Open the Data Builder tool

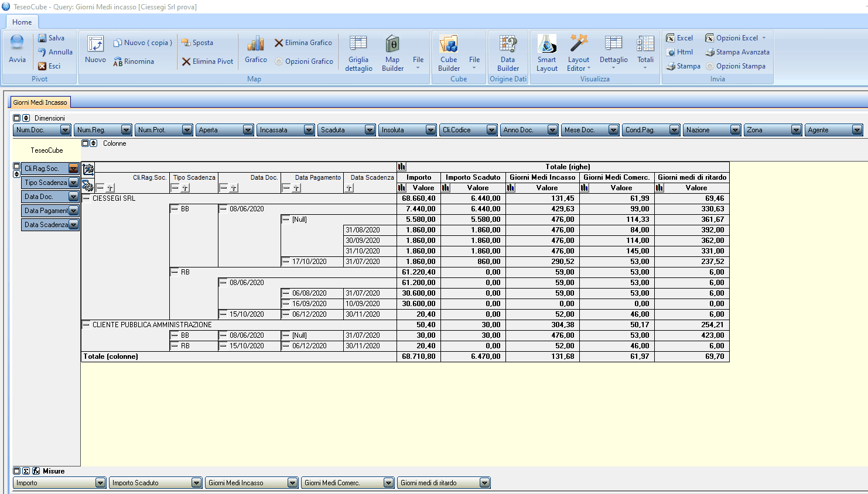coord(508,53)
